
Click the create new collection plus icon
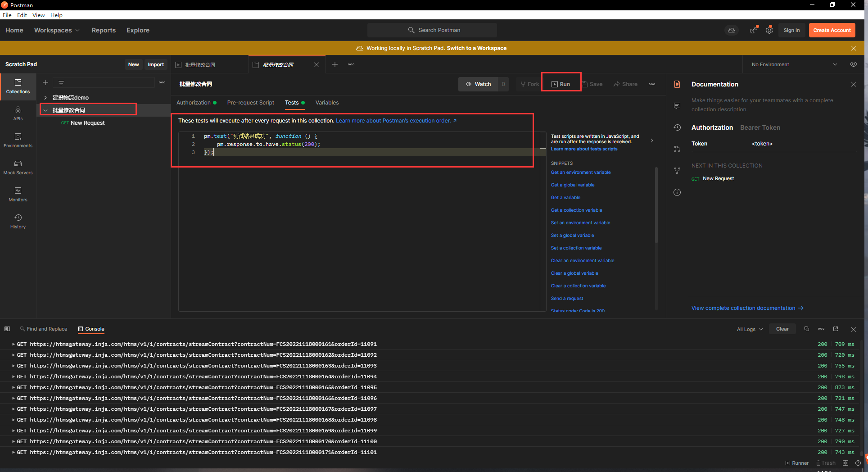point(45,82)
